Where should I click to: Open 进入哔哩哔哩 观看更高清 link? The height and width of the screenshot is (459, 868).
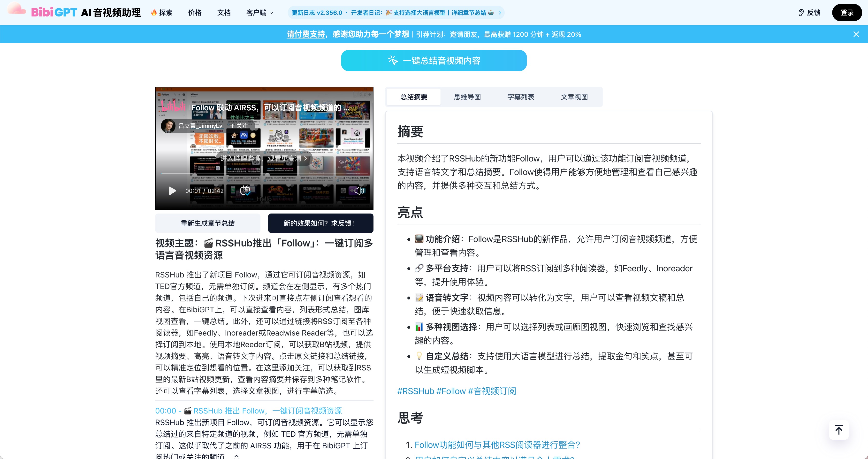[264, 158]
